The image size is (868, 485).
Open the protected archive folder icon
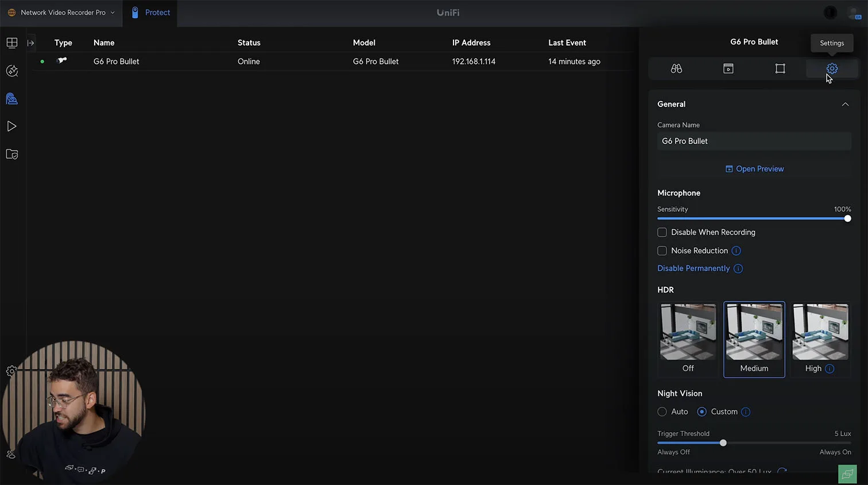[x=11, y=154]
